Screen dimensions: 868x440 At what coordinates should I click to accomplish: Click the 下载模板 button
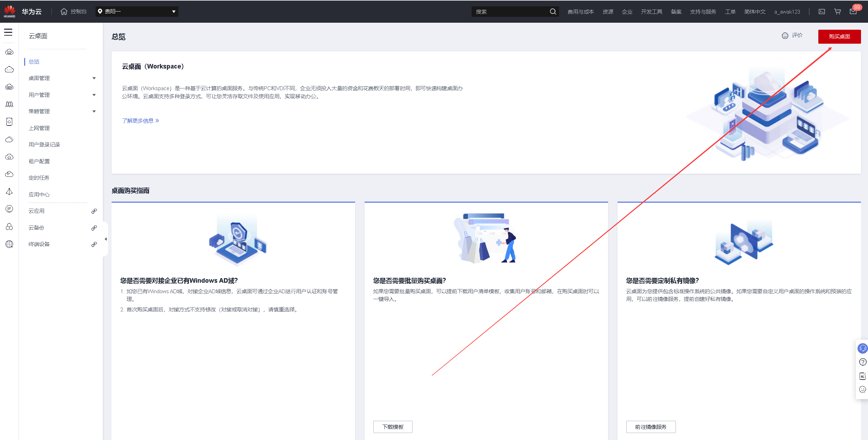tap(393, 427)
